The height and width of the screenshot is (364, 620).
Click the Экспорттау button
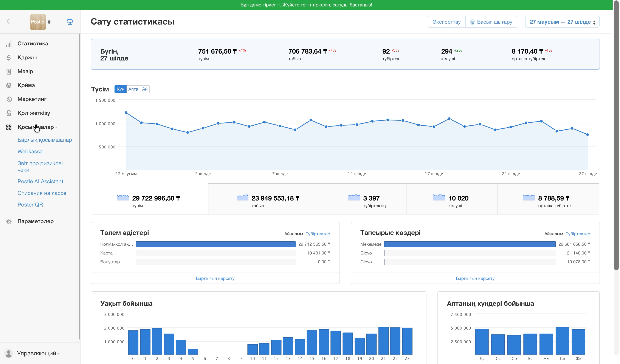(x=446, y=22)
